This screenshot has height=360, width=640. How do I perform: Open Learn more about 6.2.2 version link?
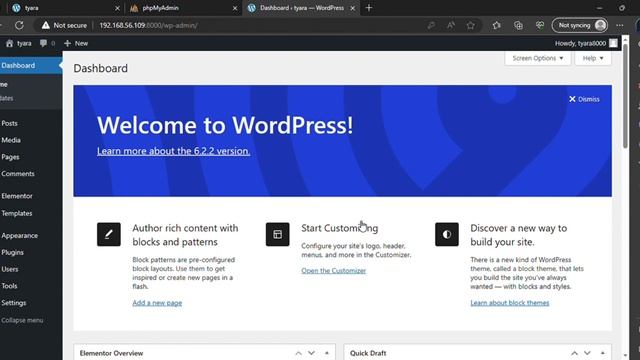173,151
